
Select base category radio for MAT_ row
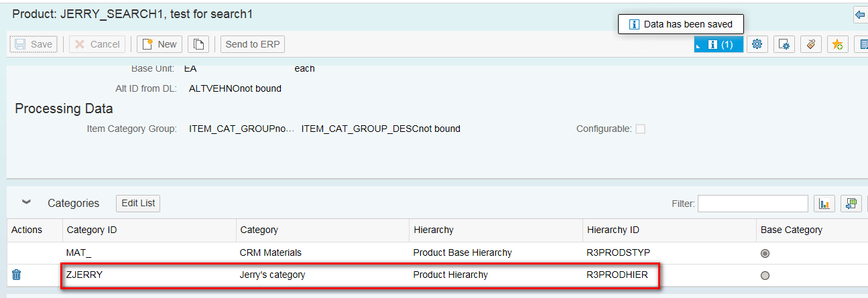click(765, 253)
